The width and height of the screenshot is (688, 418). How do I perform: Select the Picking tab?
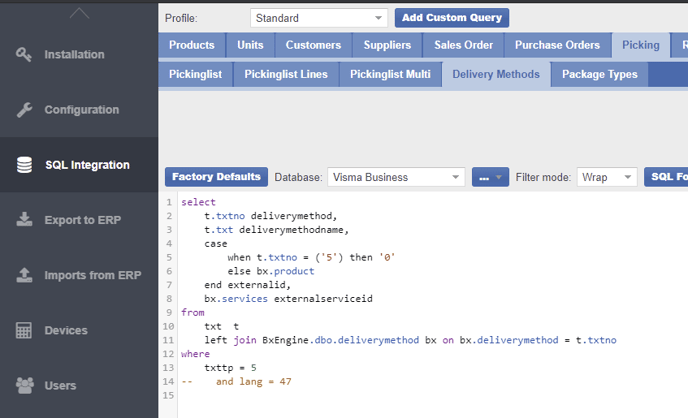(641, 45)
